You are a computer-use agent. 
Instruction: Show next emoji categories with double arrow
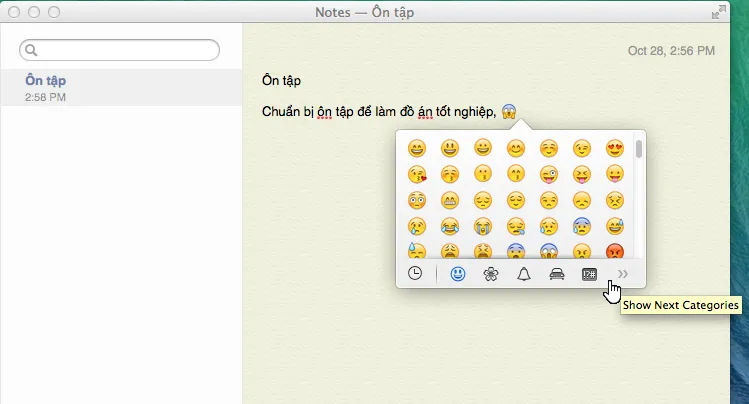622,274
